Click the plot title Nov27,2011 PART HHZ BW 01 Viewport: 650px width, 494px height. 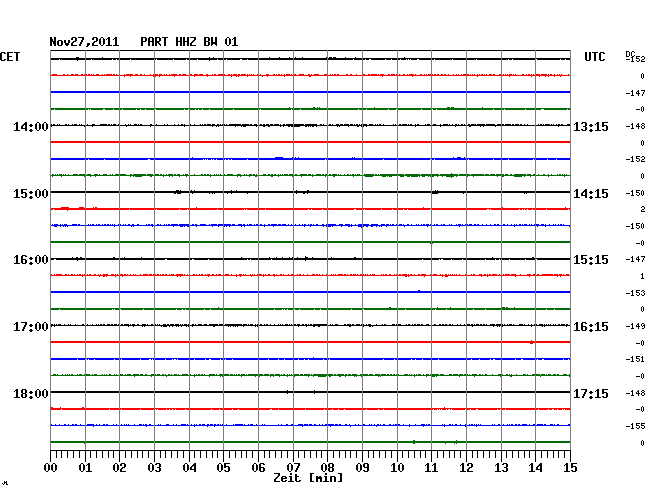[144, 42]
